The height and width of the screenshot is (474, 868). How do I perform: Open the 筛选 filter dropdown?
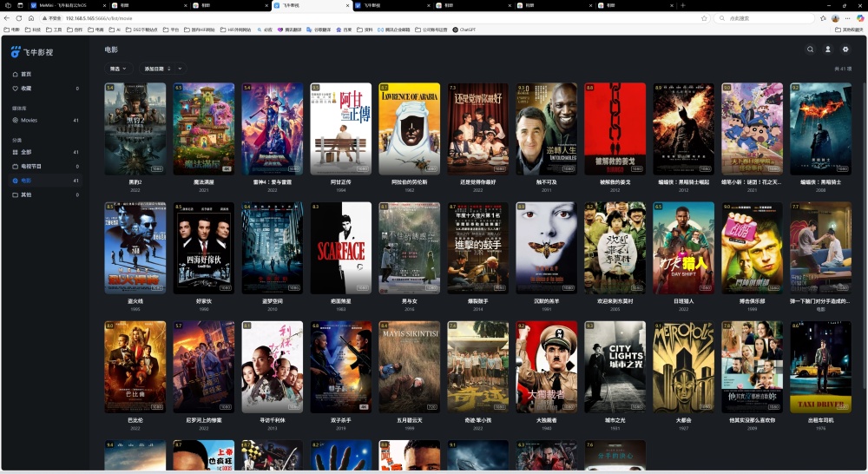118,69
